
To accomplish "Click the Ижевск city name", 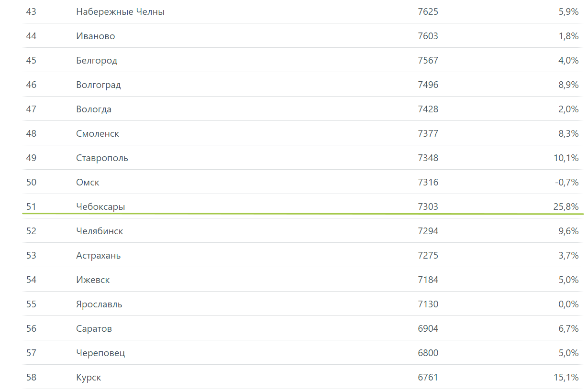I will click(x=93, y=280).
